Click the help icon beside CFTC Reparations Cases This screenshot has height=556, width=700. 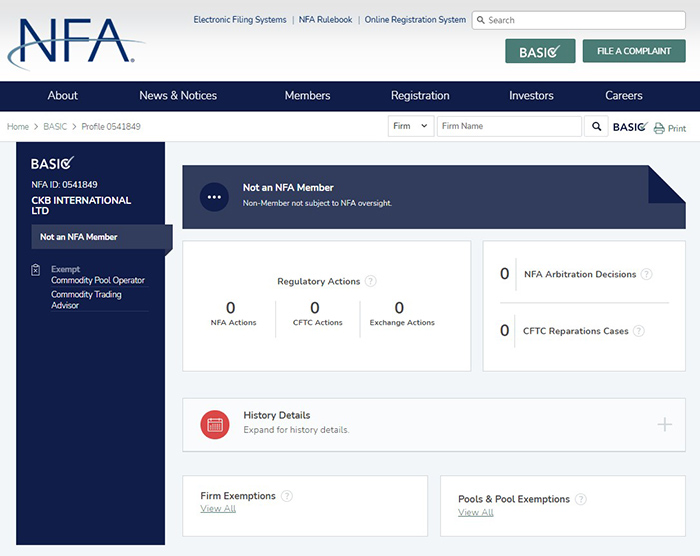[638, 331]
